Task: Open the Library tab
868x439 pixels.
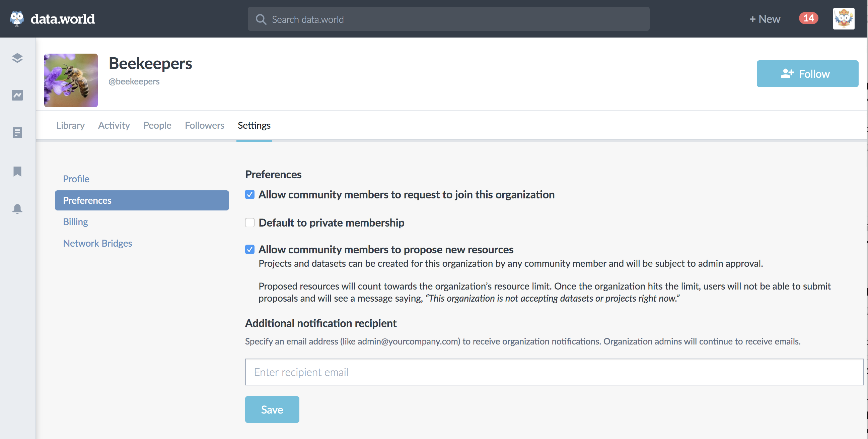Action: point(70,124)
